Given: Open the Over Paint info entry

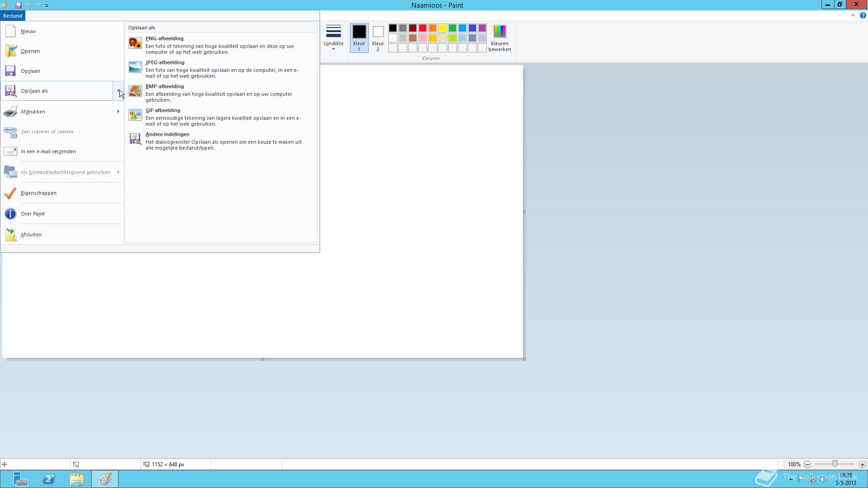Looking at the screenshot, I should coord(62,214).
